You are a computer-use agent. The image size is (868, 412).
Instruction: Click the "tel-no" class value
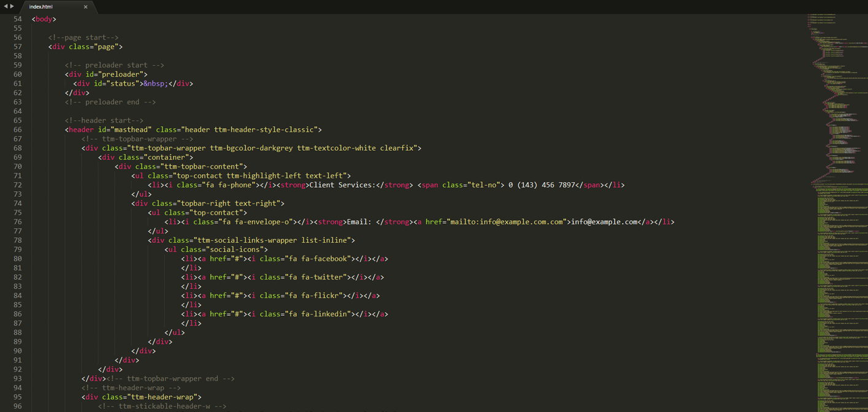[484, 185]
